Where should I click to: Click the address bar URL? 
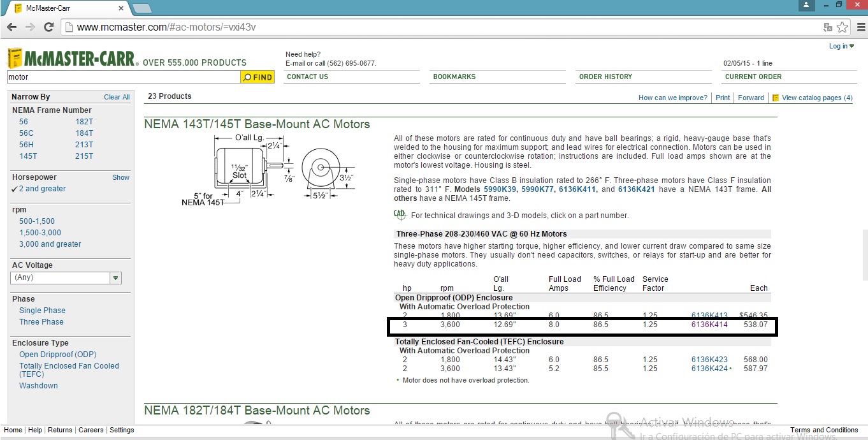click(166, 27)
